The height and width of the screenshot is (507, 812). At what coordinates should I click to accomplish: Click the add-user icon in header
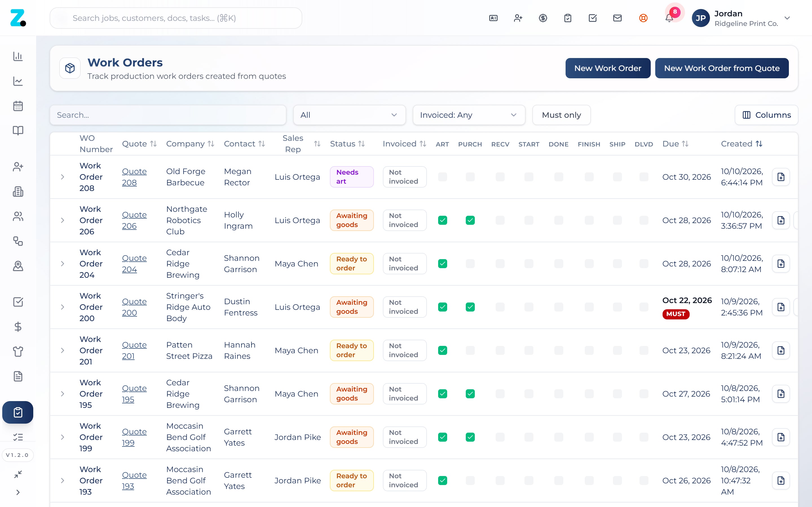point(518,18)
